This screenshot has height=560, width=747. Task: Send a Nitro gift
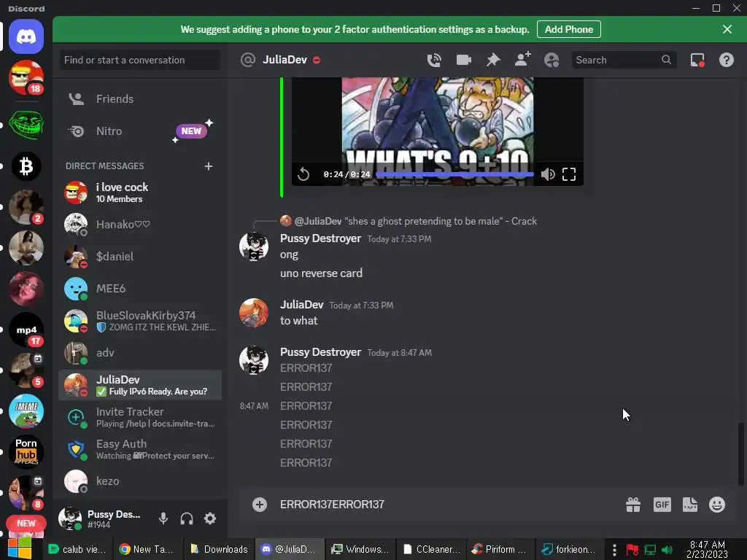pos(632,505)
